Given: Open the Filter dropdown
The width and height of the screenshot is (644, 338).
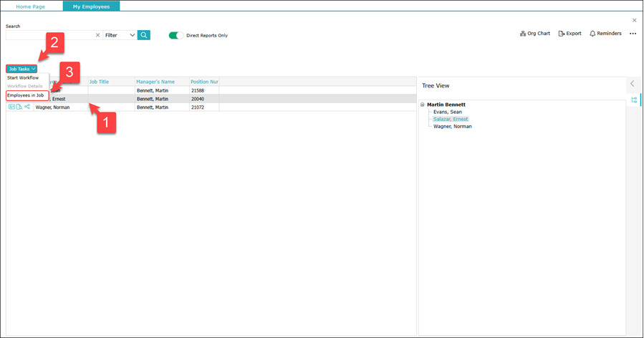Looking at the screenshot, I should click(120, 35).
